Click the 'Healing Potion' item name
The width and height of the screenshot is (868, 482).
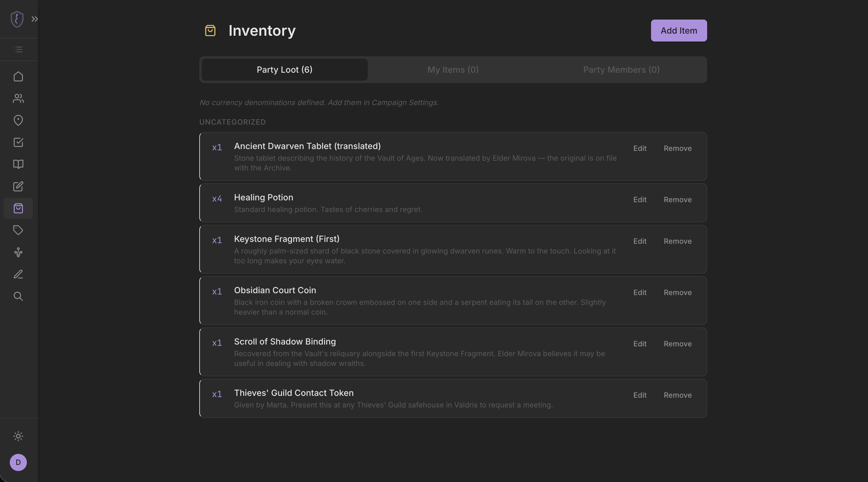[263, 197]
